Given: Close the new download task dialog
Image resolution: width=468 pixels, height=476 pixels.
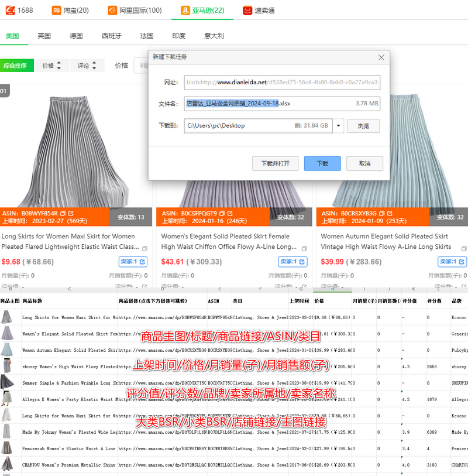Looking at the screenshot, I should coord(381,57).
